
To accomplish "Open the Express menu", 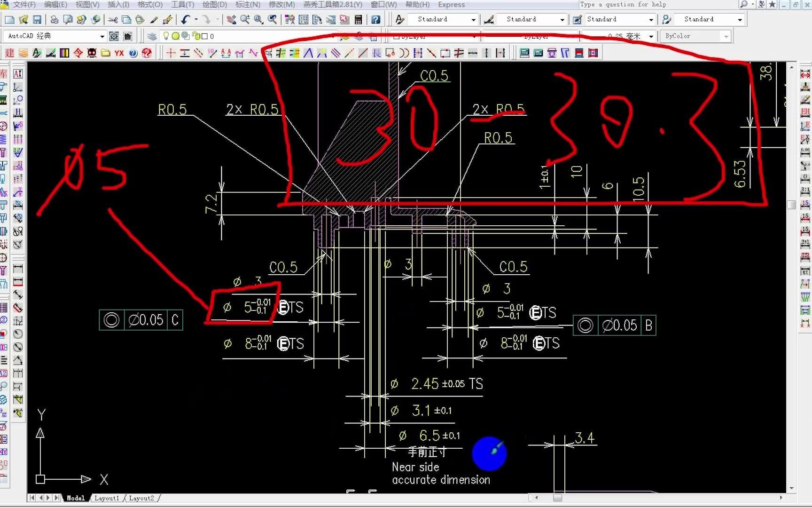I will (451, 4).
